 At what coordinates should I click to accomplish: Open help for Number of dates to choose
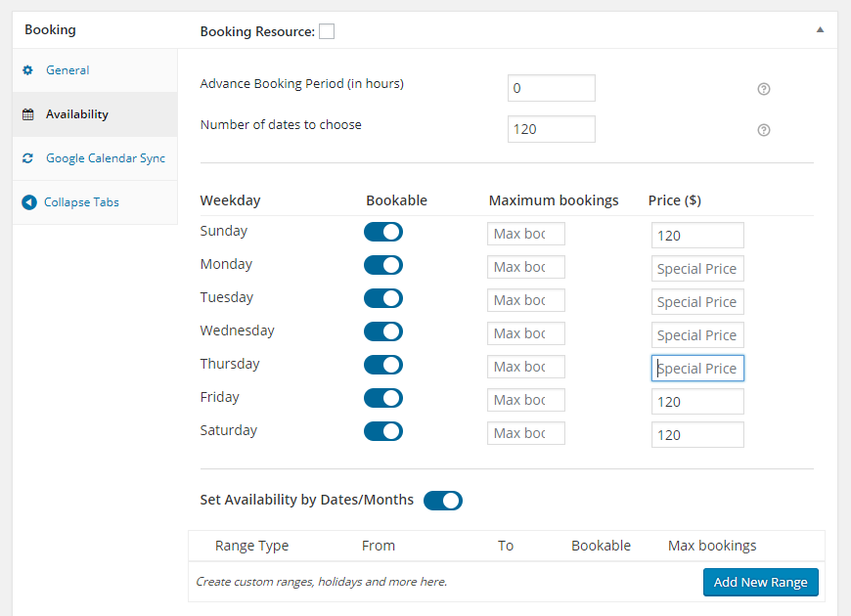pos(764,130)
